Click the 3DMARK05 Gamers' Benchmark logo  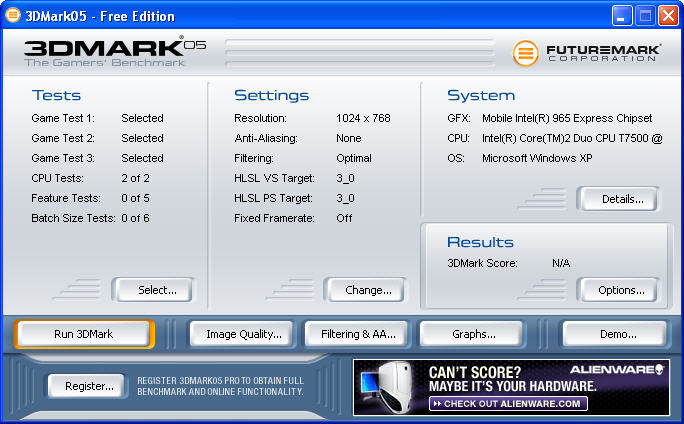tap(115, 53)
